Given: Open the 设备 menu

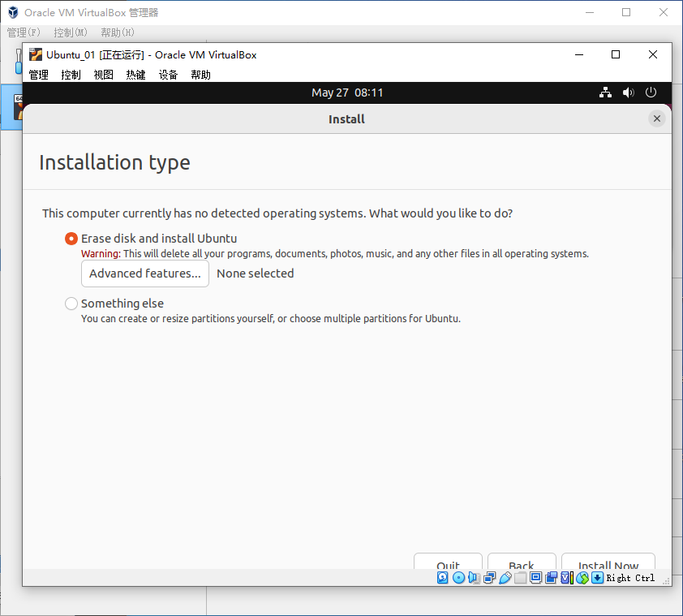Looking at the screenshot, I should click(168, 75).
